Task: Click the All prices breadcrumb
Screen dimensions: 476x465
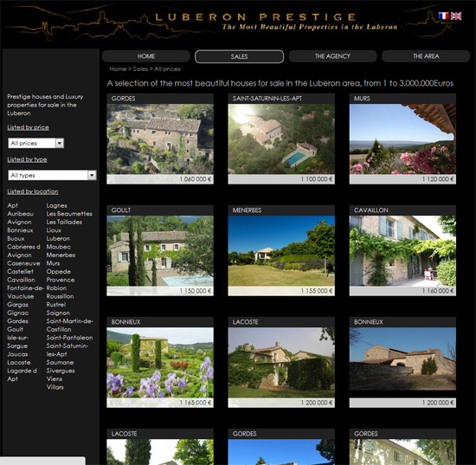Action: [167, 69]
